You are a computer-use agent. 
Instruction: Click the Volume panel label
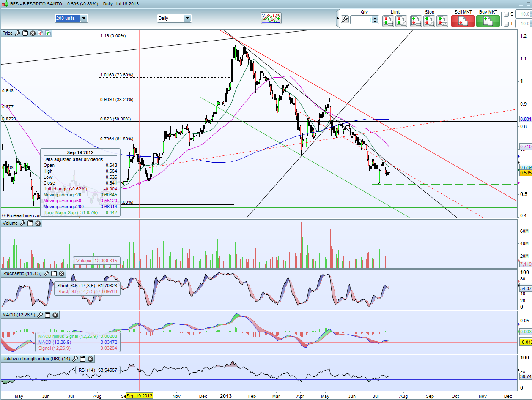[x=11, y=223]
